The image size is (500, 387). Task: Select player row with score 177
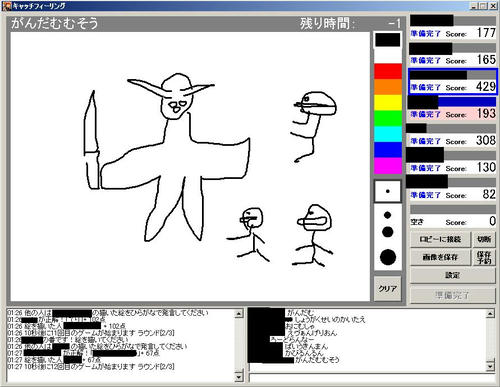(x=453, y=27)
